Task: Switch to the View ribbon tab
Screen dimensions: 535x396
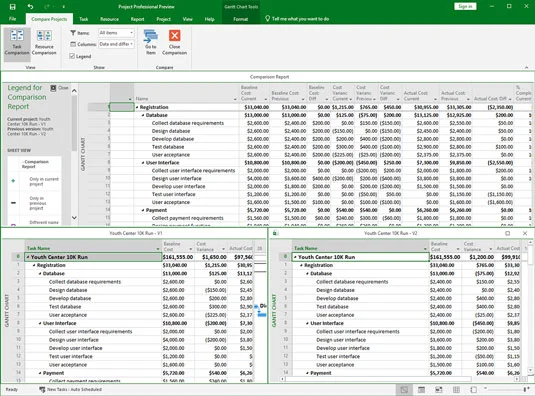Action: pos(187,19)
